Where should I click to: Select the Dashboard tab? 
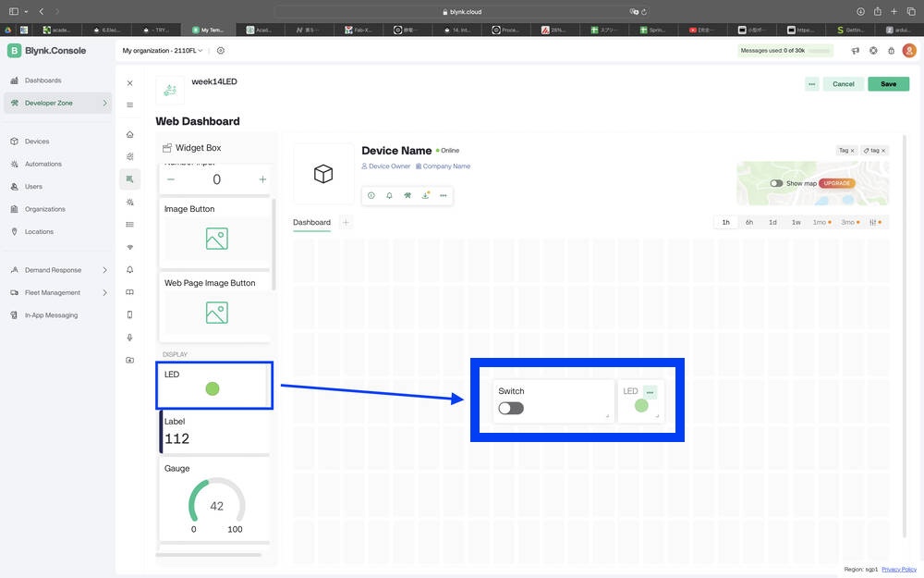pyautogui.click(x=311, y=222)
